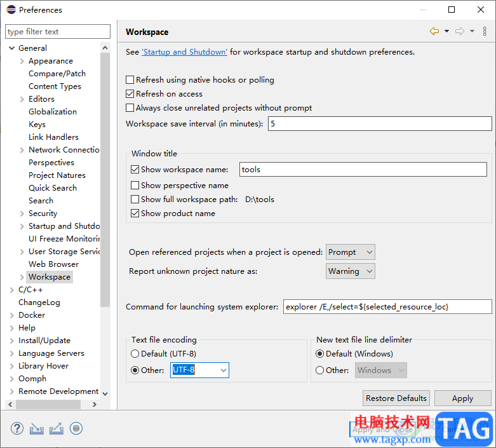496x448 pixels.
Task: Select ChangeLog preference page
Action: [39, 302]
